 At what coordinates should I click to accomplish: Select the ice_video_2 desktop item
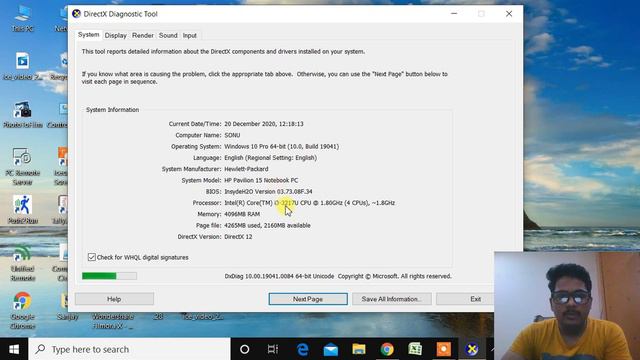coord(202,317)
